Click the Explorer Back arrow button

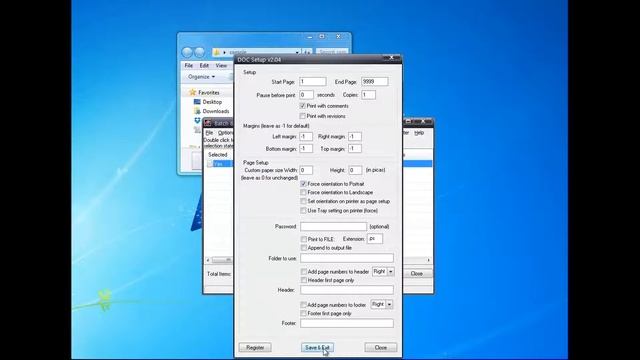pyautogui.click(x=187, y=52)
